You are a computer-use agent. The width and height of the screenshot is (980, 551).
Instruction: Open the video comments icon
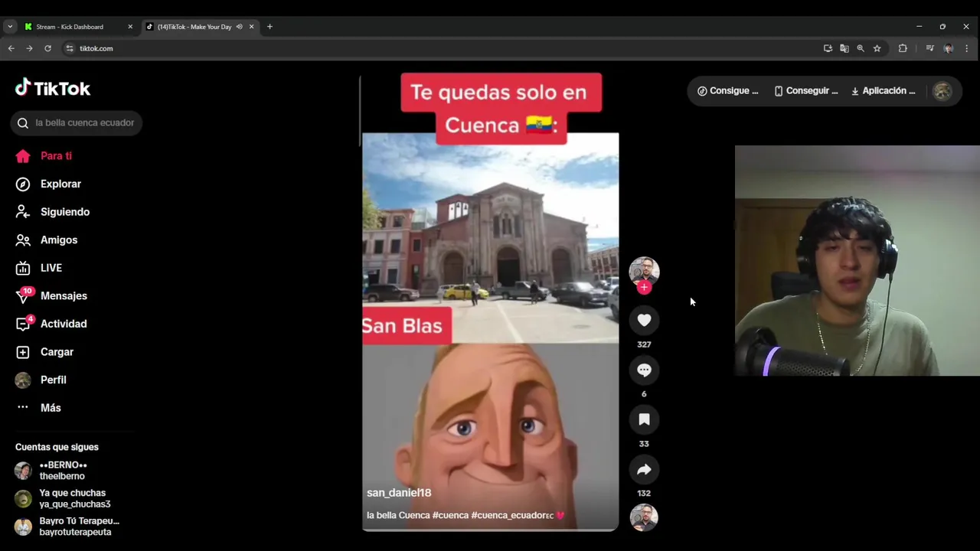click(x=644, y=370)
